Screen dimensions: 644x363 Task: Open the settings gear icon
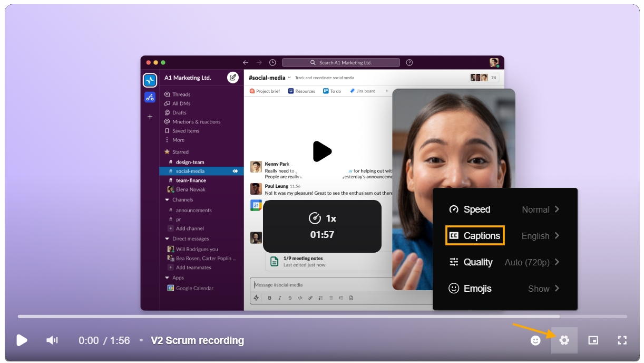pyautogui.click(x=564, y=340)
